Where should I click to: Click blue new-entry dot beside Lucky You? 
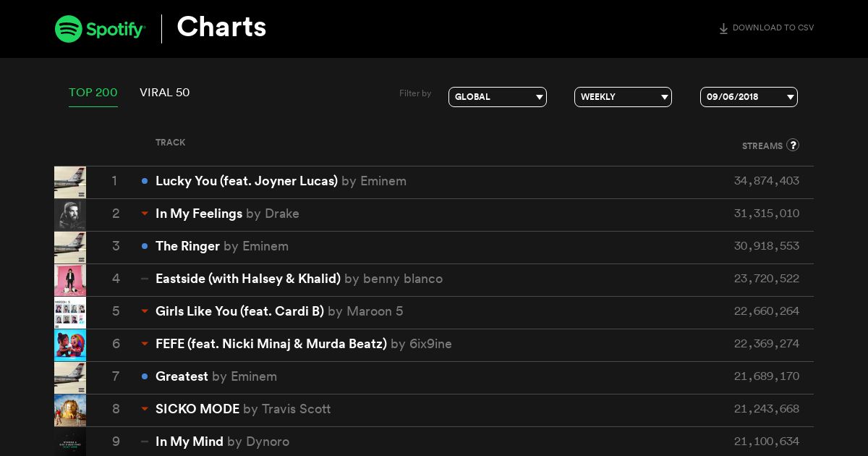tap(145, 181)
